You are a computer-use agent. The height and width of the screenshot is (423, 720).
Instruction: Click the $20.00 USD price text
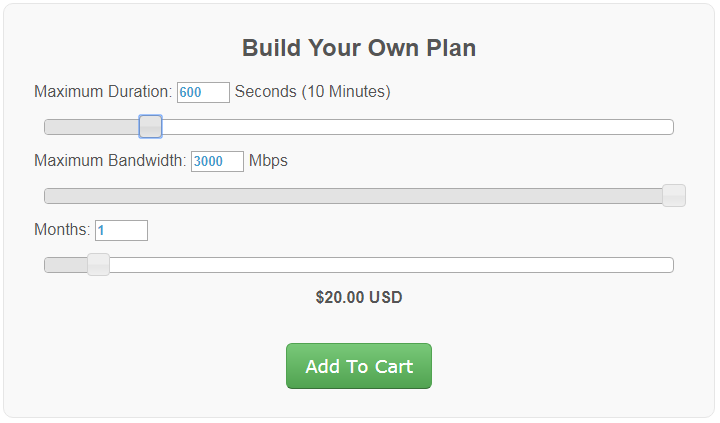pos(359,297)
